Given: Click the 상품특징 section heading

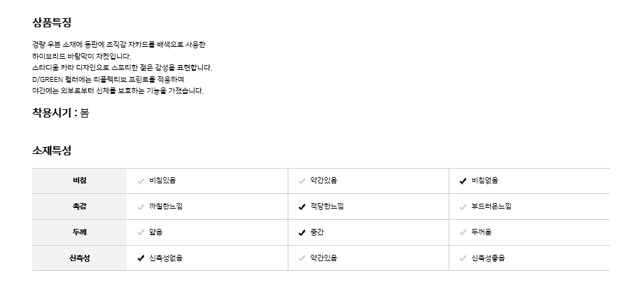Looking at the screenshot, I should point(52,22).
